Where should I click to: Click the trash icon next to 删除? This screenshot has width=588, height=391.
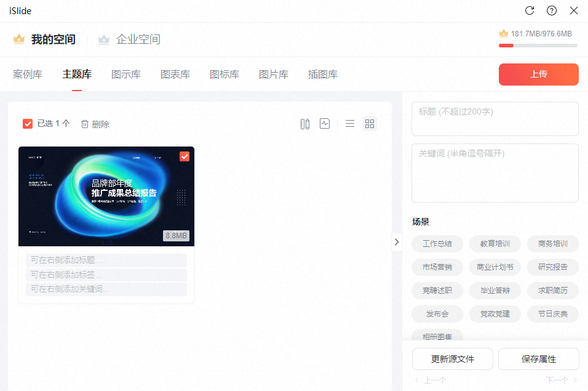(85, 124)
